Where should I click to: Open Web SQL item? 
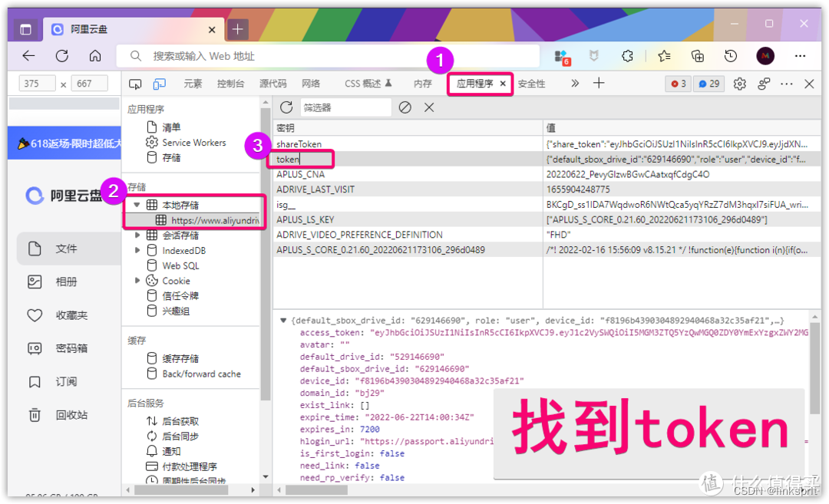click(173, 265)
